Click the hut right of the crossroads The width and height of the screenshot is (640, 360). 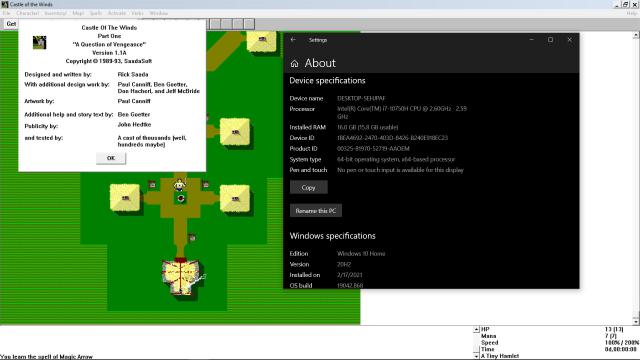click(235, 198)
